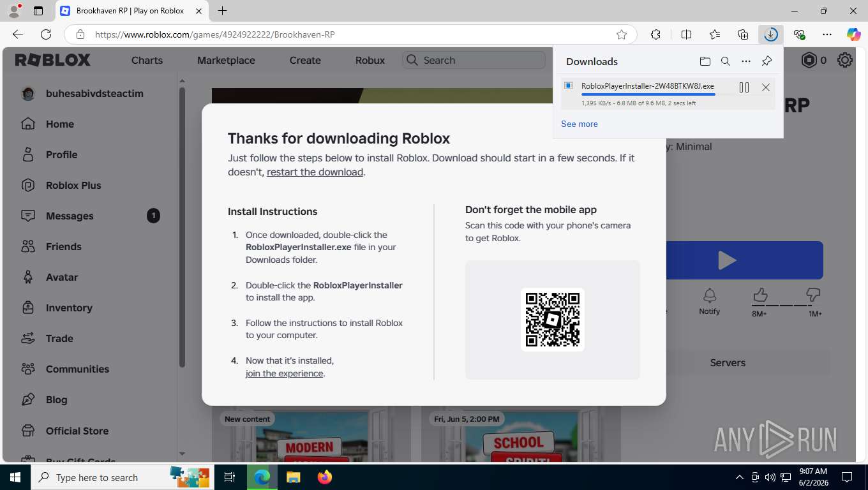Open more options in Downloads panel
The height and width of the screenshot is (490, 868).
[x=746, y=61]
